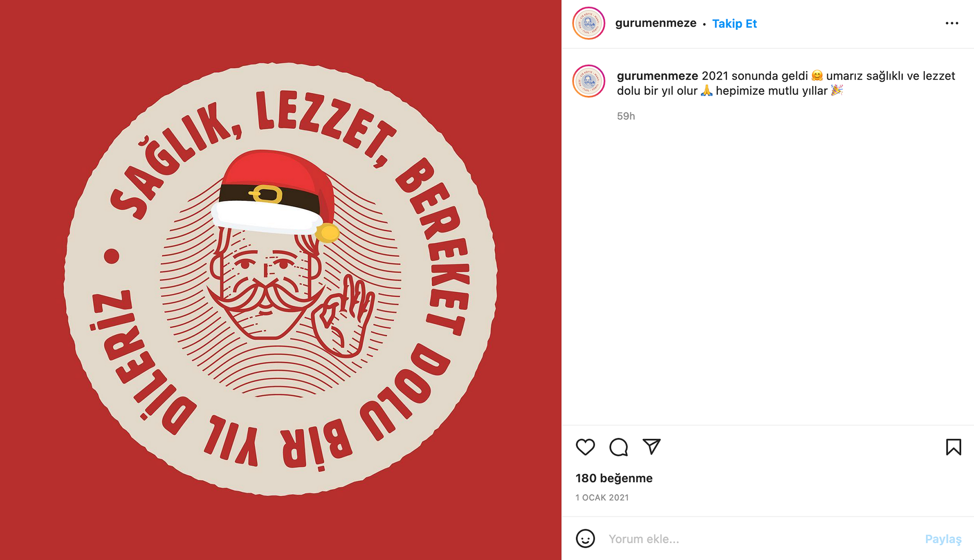974x560 pixels.
Task: Click the Paylaş post comment button
Action: [943, 539]
